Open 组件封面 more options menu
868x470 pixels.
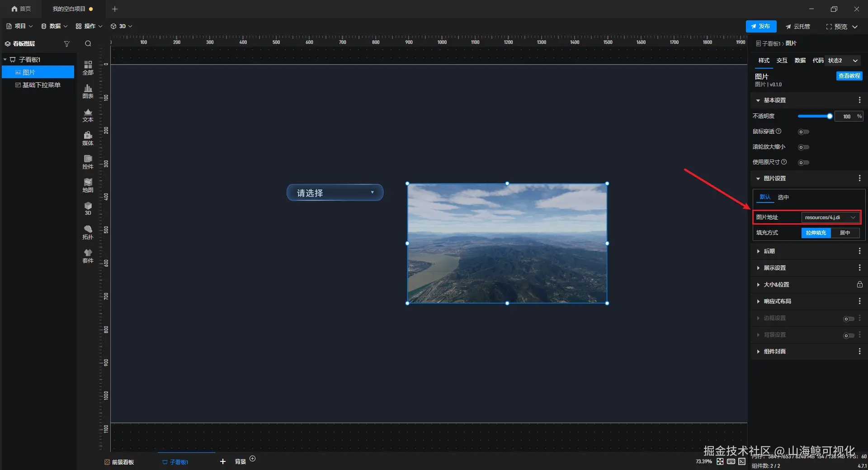click(859, 351)
